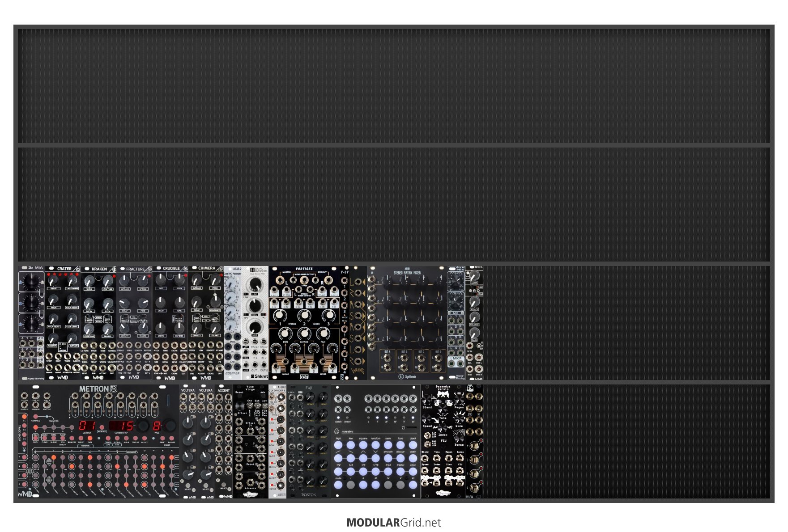This screenshot has height=532, width=788.
Task: Click Crater OUTPUT jack
Action: point(76,367)
